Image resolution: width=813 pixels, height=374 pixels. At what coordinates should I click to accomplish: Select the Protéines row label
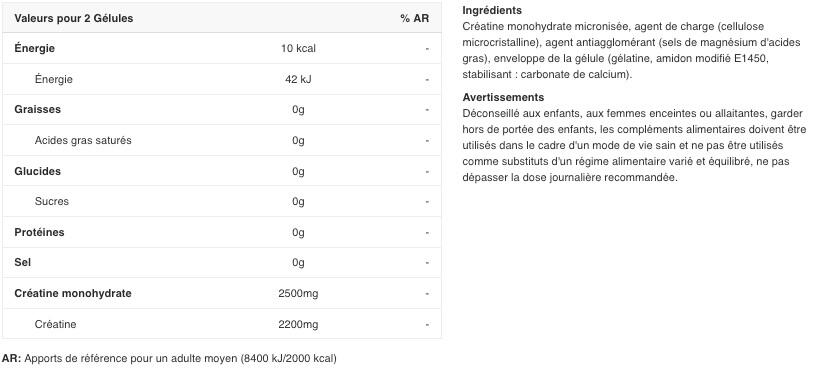(39, 232)
